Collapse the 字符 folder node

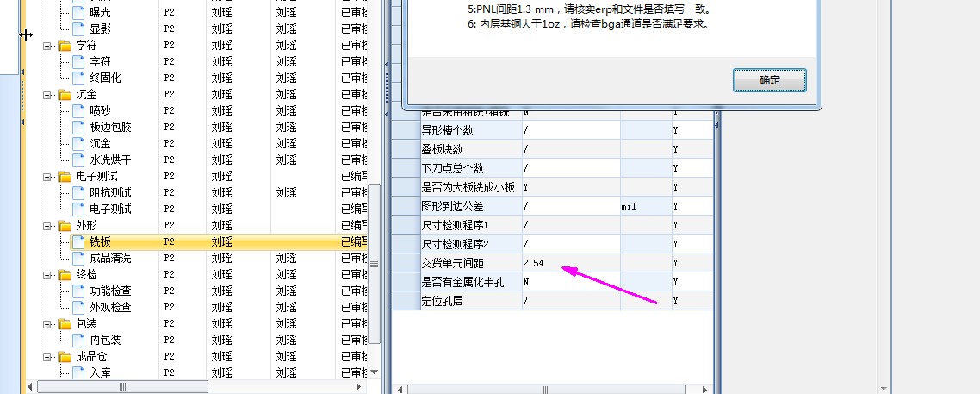(x=47, y=46)
